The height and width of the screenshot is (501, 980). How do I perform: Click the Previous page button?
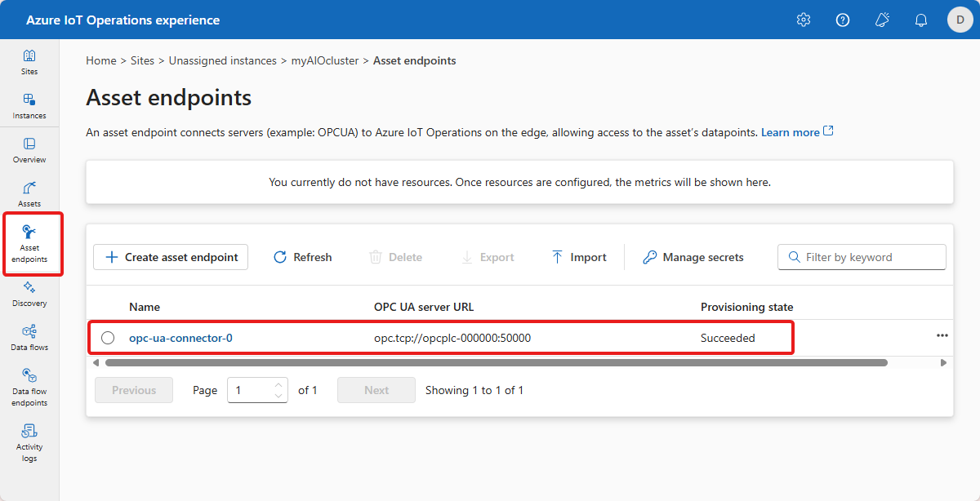coord(134,390)
